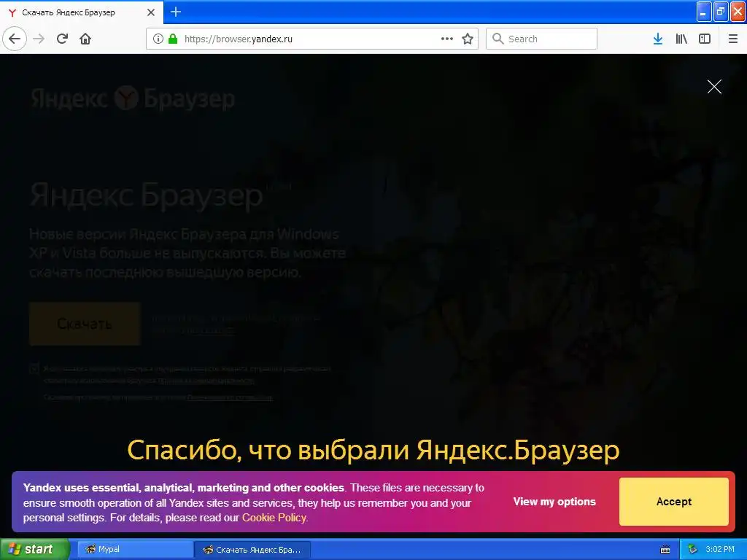
Task: Open the downloads panel arrow
Action: point(658,39)
